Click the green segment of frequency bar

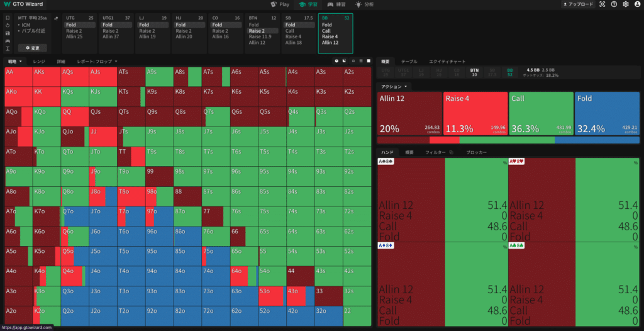tap(507, 140)
